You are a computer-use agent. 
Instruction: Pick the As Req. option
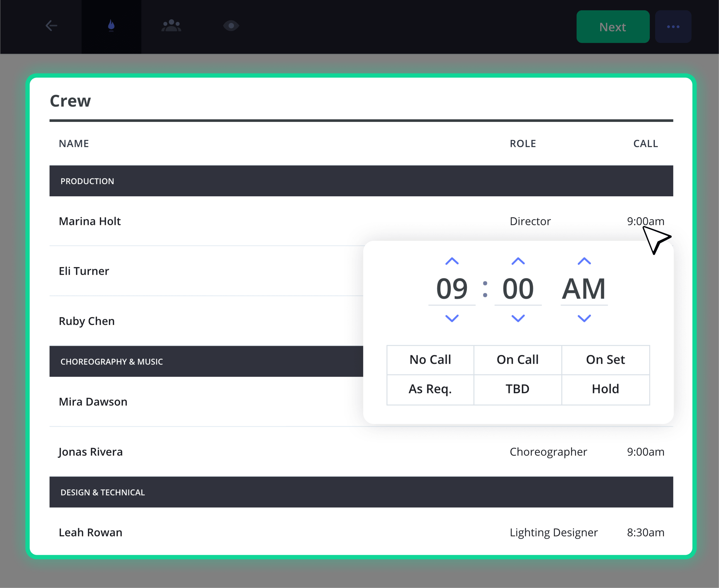point(430,390)
